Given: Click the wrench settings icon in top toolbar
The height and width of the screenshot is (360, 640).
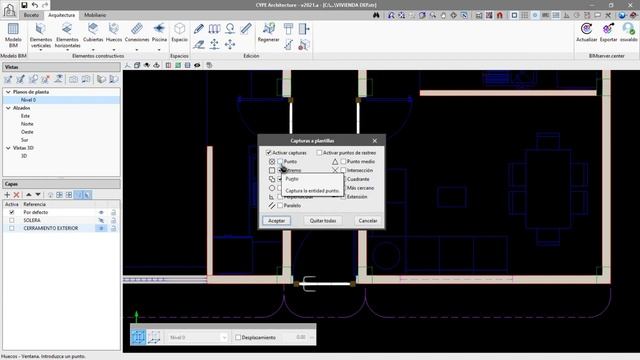Looking at the screenshot, I should click(x=608, y=15).
